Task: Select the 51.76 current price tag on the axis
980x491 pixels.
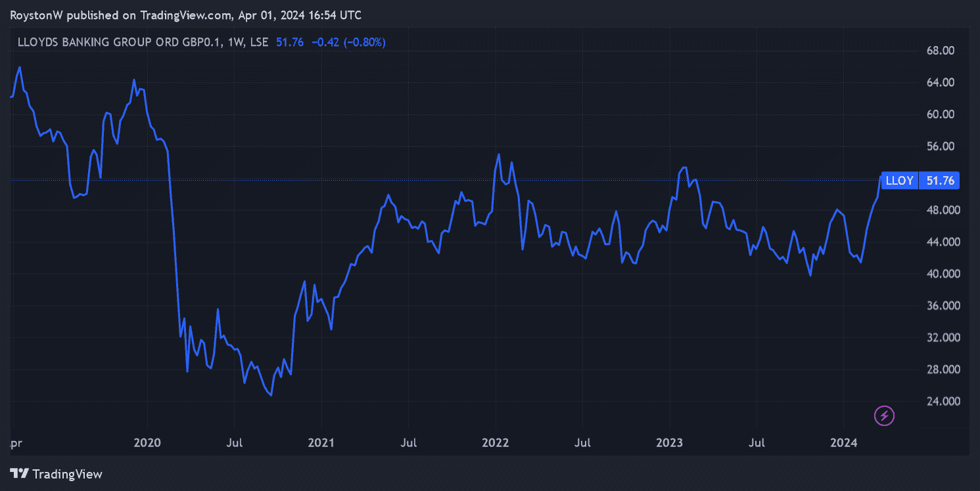Action: (940, 181)
